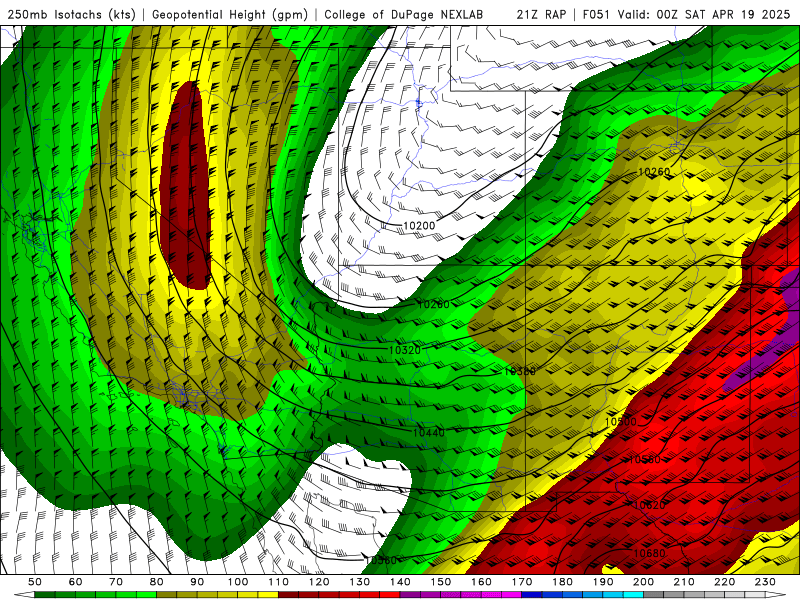Screen dimensions: 800x600
Task: Click the 200 value on the color scale
Action: pyautogui.click(x=643, y=582)
